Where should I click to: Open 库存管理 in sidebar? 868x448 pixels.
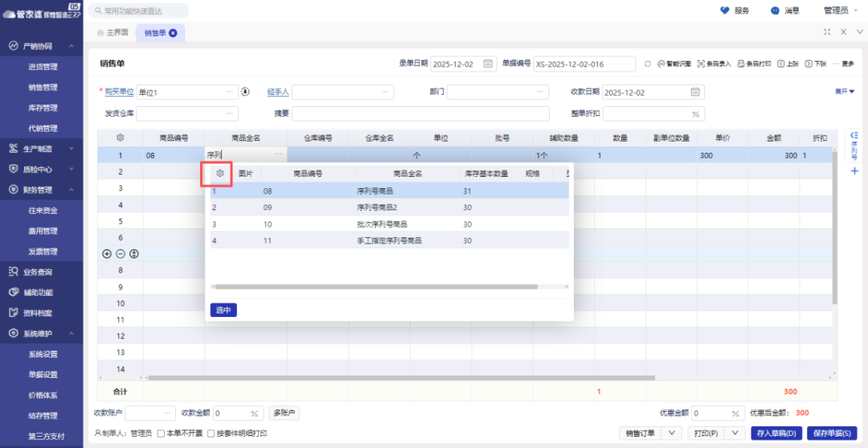tap(43, 108)
